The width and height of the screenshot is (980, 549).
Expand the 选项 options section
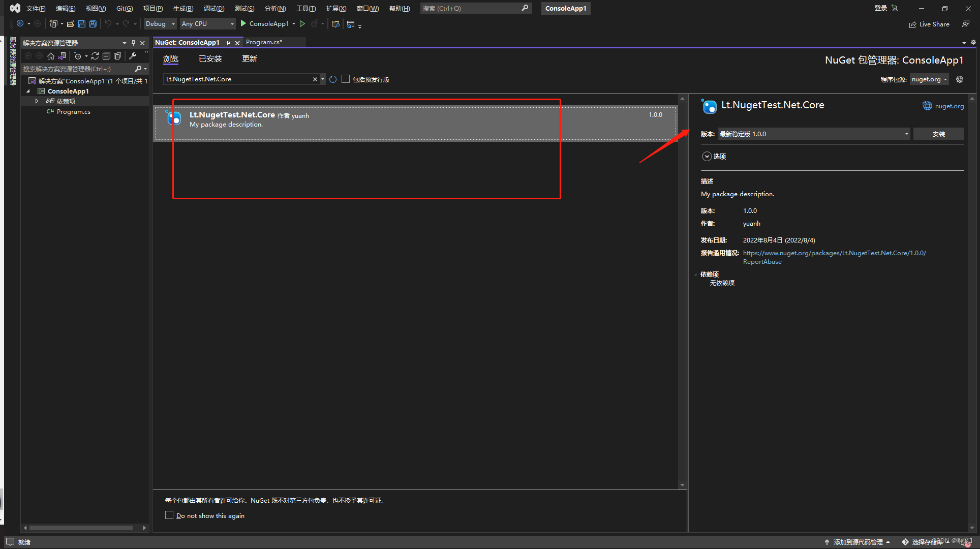[707, 157]
